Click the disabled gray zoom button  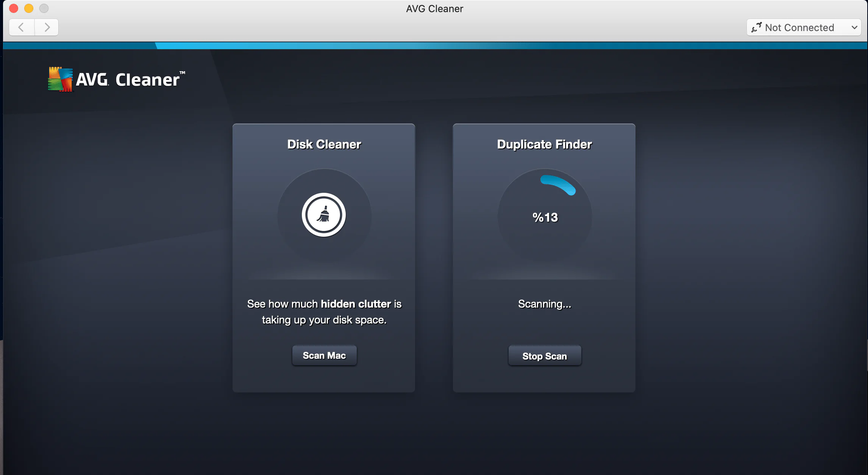click(x=44, y=8)
